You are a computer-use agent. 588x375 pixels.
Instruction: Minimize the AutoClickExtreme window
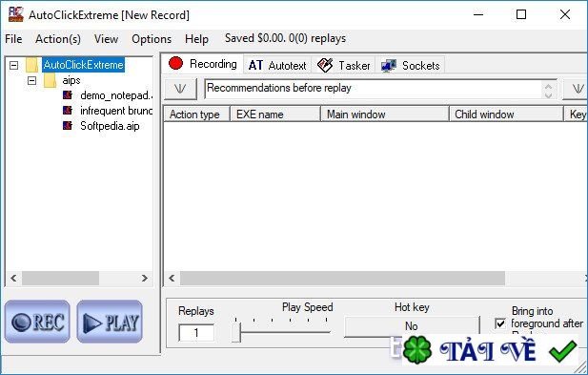(478, 14)
